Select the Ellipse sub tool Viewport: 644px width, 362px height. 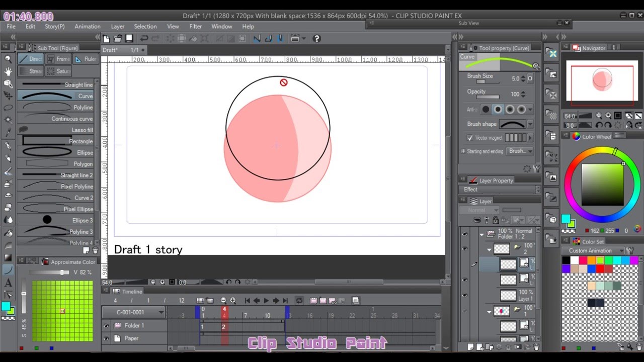[56, 152]
